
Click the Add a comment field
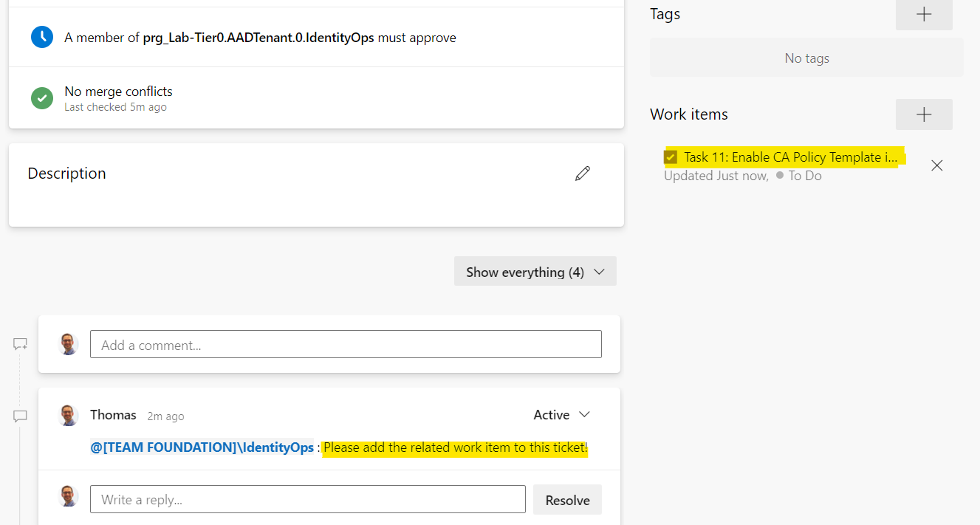[346, 345]
